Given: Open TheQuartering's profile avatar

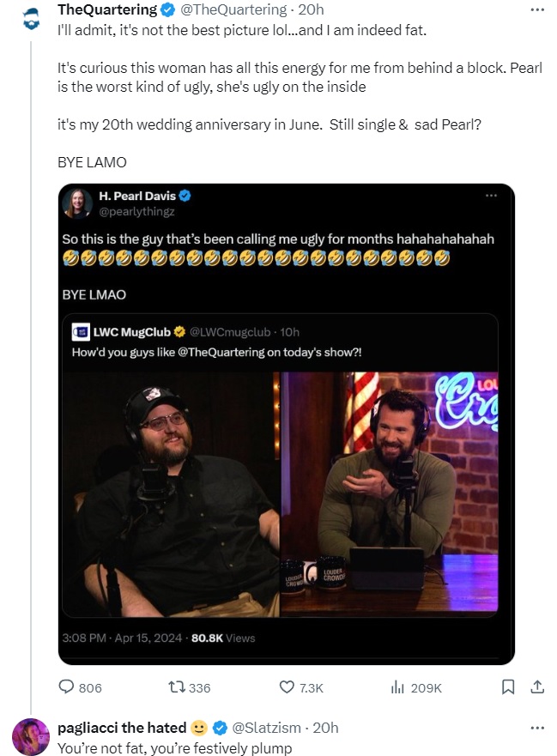Looking at the screenshot, I should coord(31,16).
